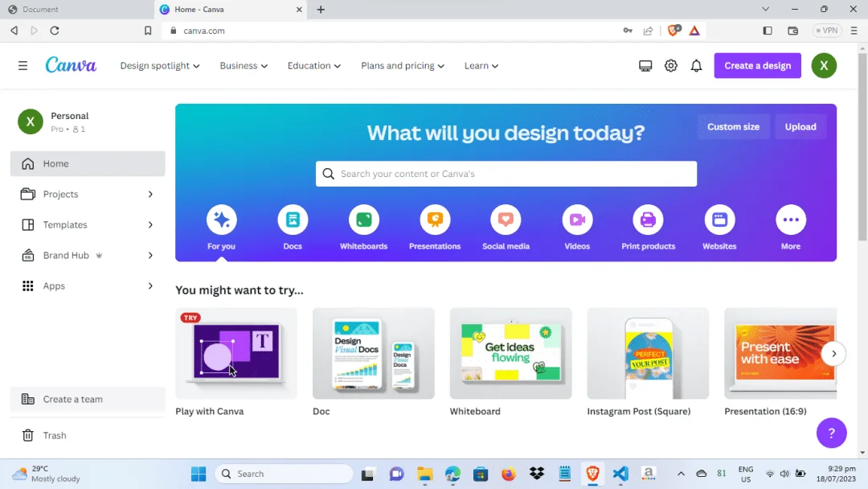Open File Explorer from the taskbar
Screen dimensions: 868x489
point(424,474)
